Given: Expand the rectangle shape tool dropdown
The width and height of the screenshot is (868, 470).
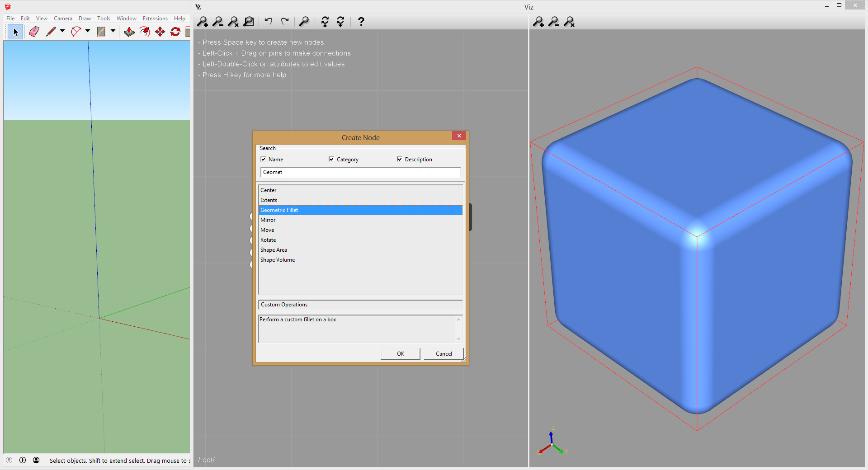Looking at the screenshot, I should click(x=113, y=31).
